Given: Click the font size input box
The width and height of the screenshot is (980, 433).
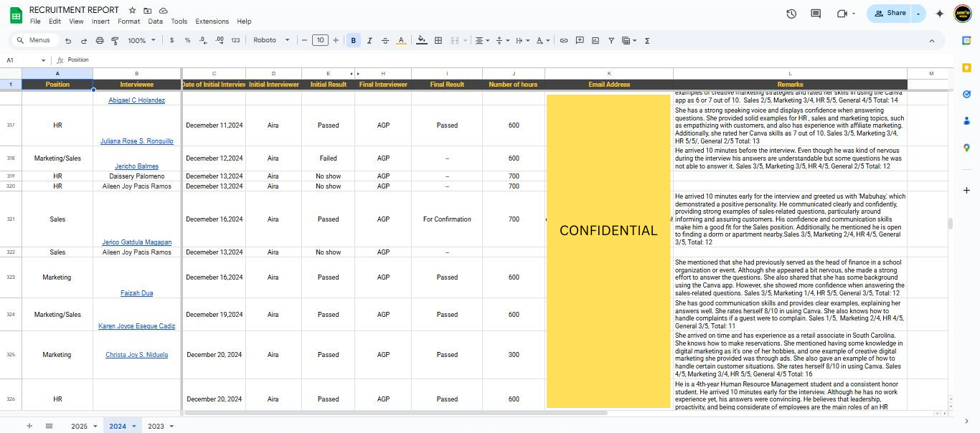Looking at the screenshot, I should pos(320,41).
